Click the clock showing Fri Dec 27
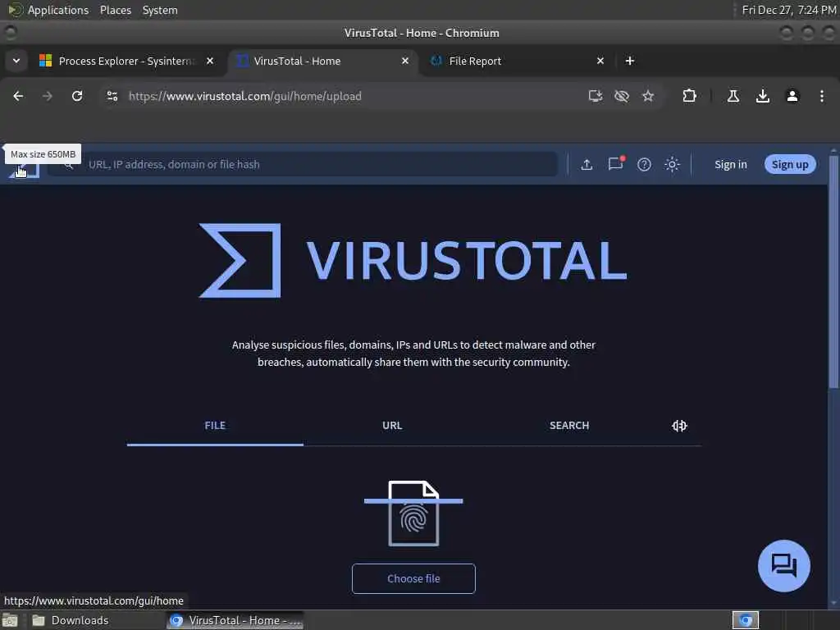 click(788, 10)
